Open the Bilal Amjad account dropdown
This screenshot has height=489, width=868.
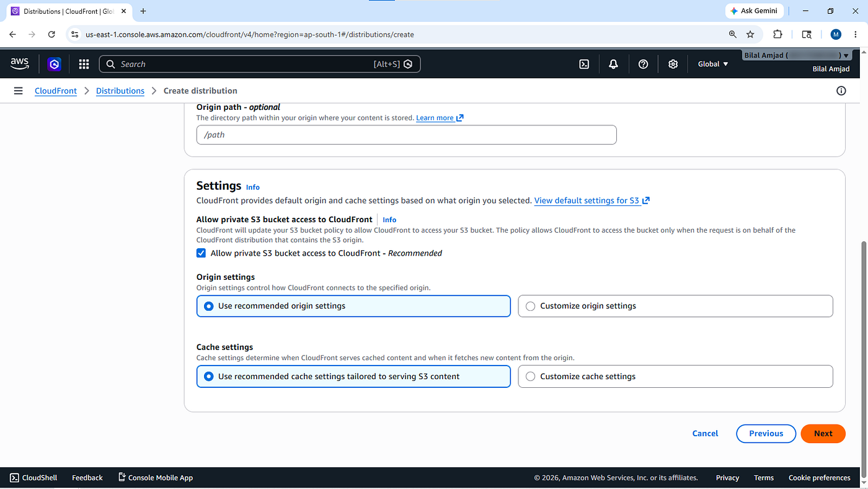(796, 55)
